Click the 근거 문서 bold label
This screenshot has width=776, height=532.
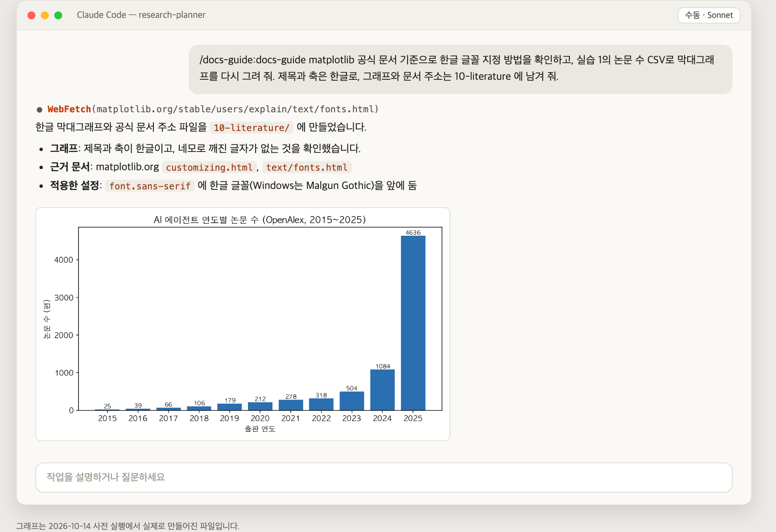tap(70, 167)
